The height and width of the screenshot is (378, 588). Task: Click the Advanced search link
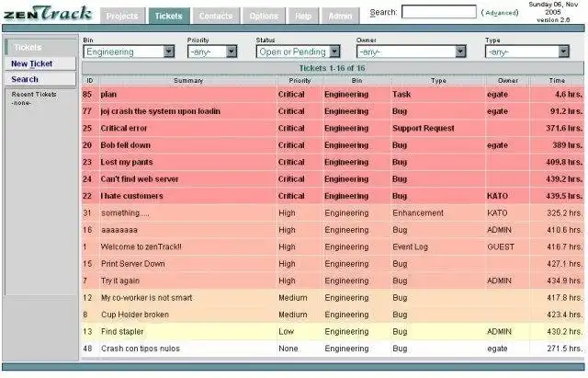pos(500,13)
